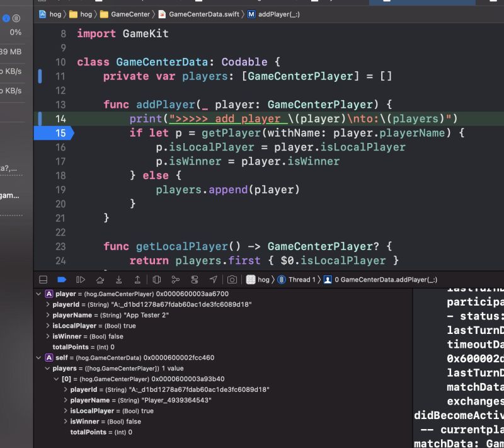Screen dimensions: 504x448
Task: Toggle the breakpoint on line 11
Action: [x=40, y=76]
